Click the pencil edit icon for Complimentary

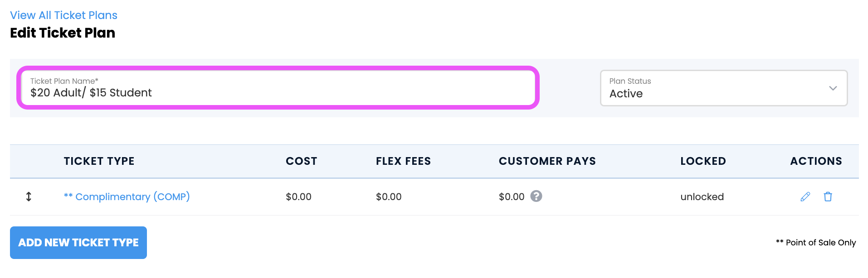point(805,197)
